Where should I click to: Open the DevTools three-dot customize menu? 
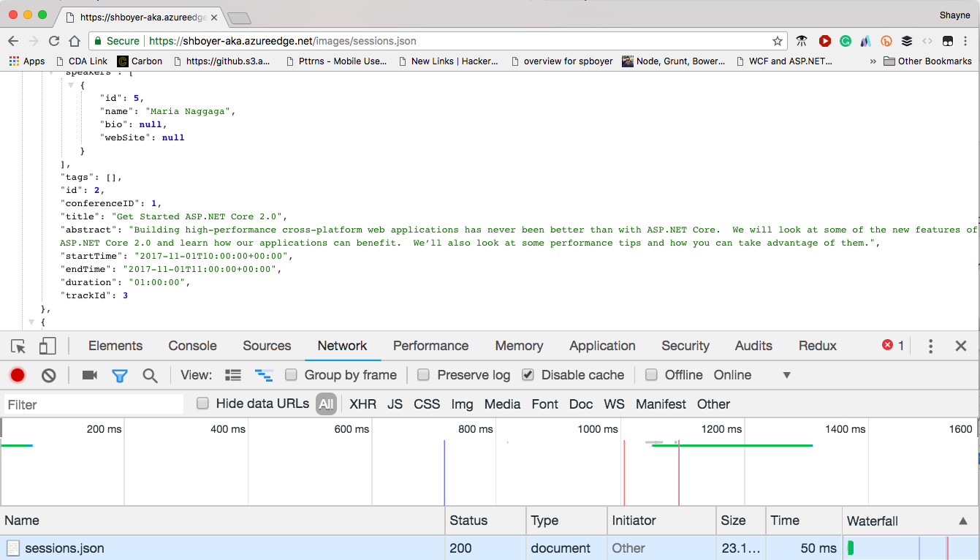pos(930,346)
